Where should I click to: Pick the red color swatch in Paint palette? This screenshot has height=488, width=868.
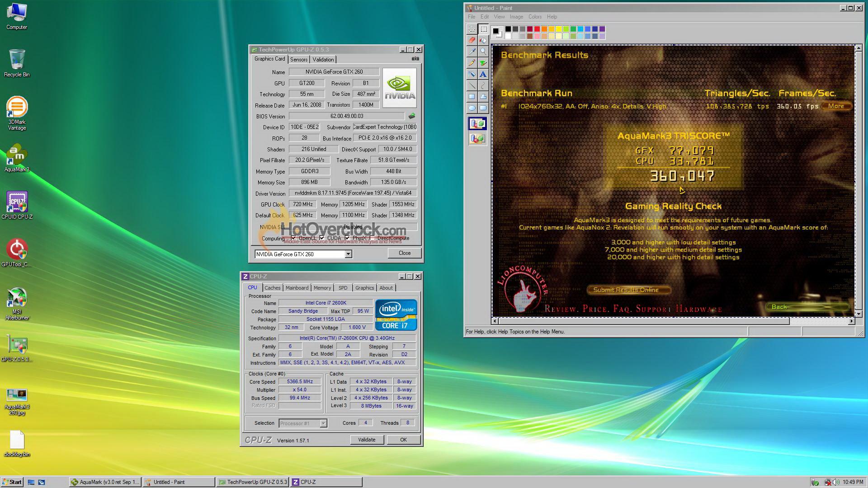(x=537, y=29)
